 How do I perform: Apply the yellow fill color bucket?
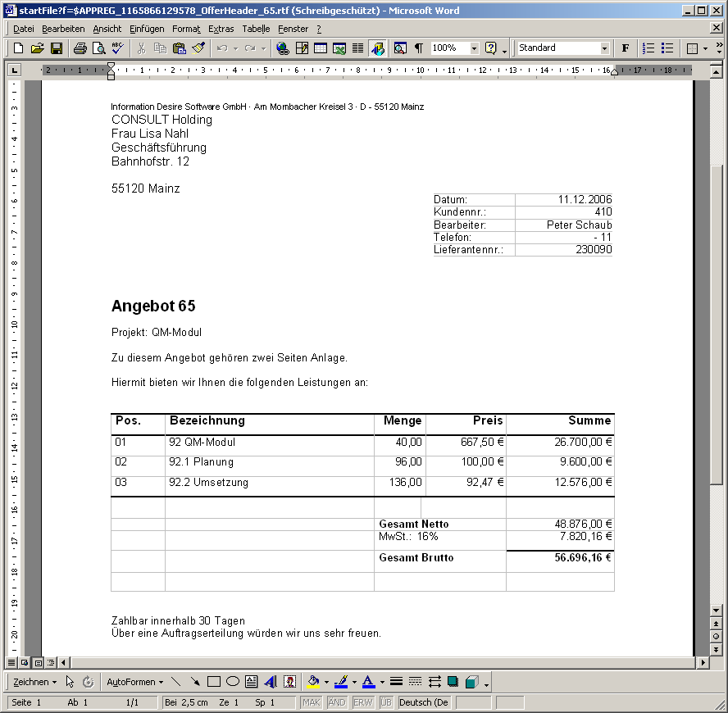(x=312, y=682)
